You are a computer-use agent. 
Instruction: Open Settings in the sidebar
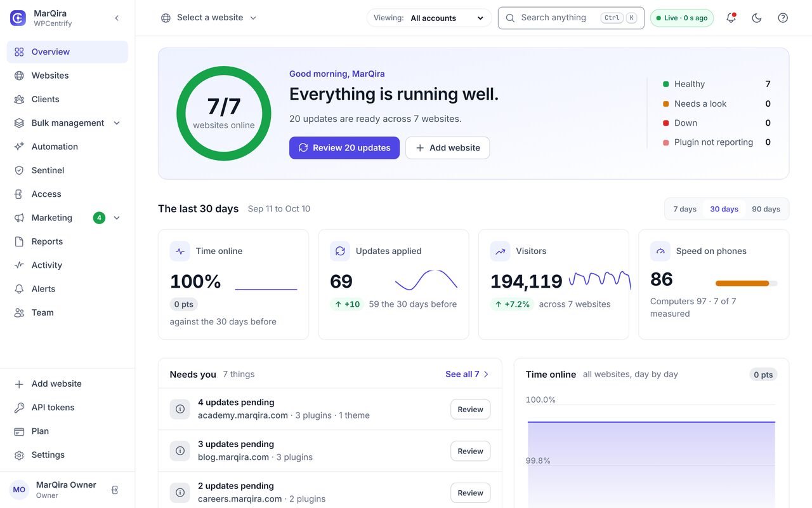click(67, 455)
